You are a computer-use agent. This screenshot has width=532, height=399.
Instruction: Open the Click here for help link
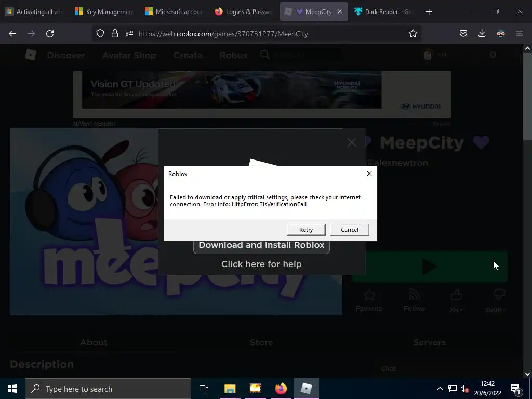(x=261, y=264)
